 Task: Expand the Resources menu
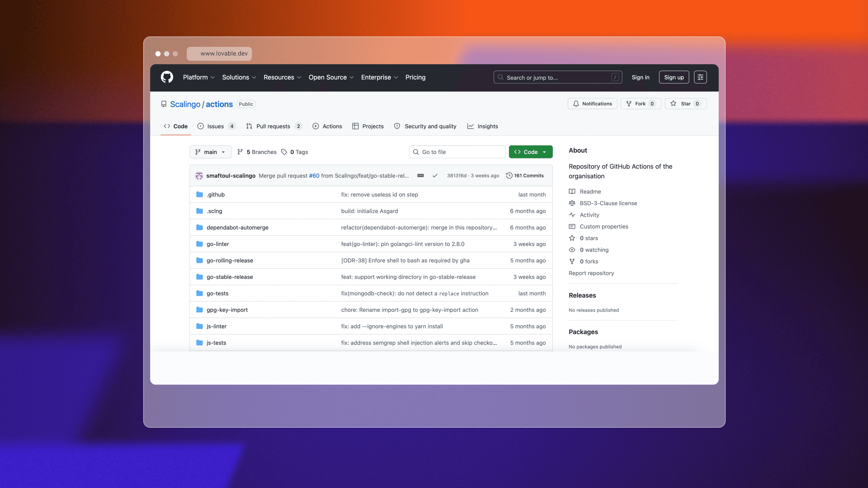282,77
